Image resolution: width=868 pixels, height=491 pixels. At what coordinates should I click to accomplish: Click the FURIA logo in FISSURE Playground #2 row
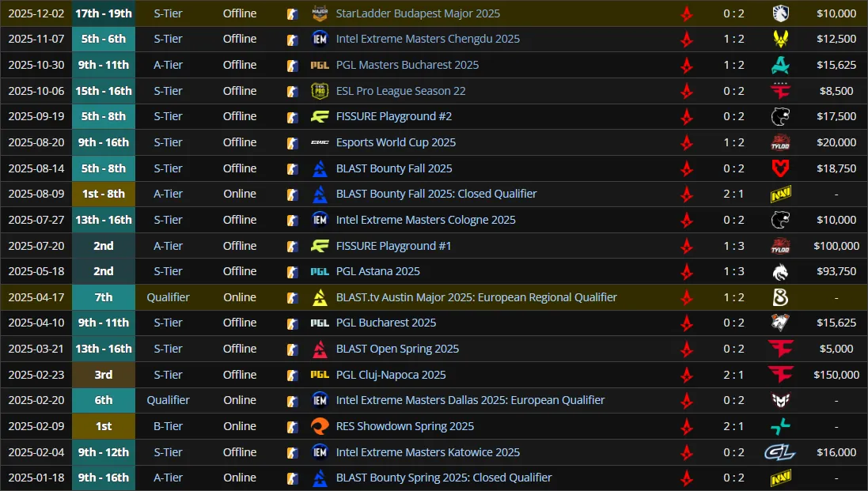point(780,116)
